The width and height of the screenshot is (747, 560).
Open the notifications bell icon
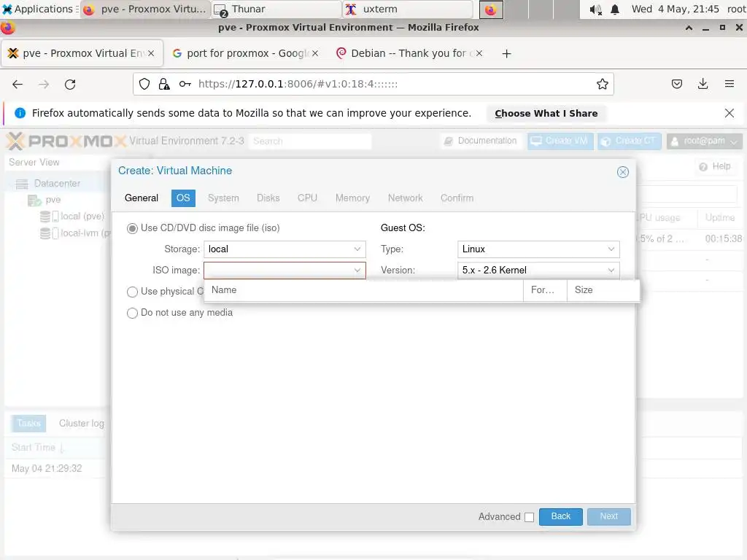click(615, 9)
